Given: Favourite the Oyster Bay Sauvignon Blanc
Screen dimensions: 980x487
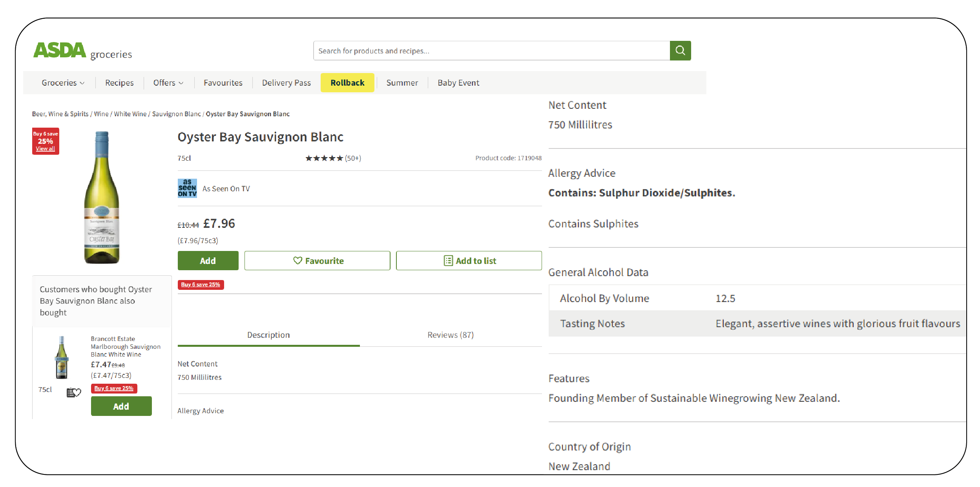Looking at the screenshot, I should click(317, 260).
